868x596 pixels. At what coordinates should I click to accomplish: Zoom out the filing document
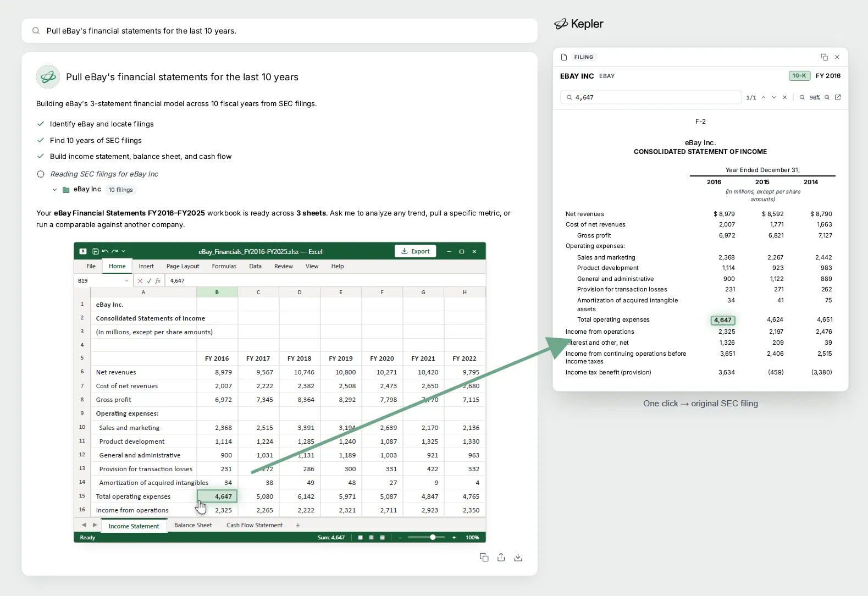[x=802, y=97]
